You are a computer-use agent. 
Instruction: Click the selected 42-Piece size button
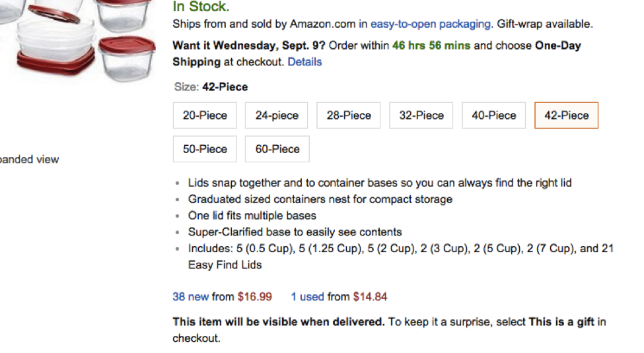click(566, 115)
